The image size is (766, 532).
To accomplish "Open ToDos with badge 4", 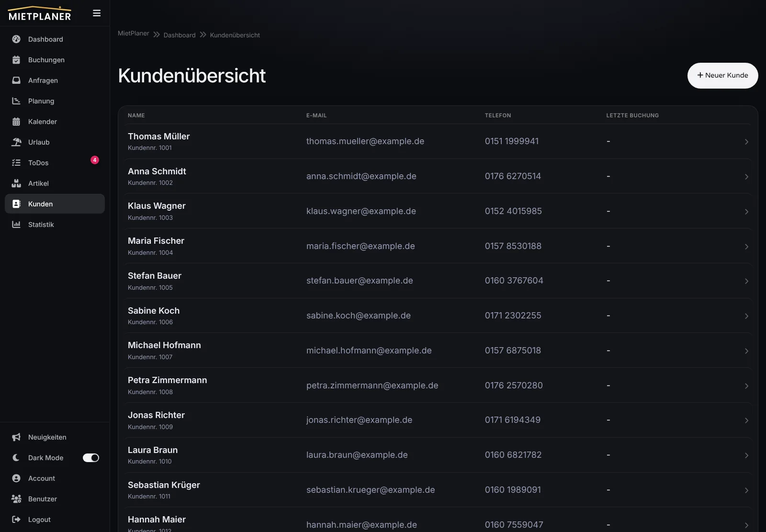I will point(55,163).
